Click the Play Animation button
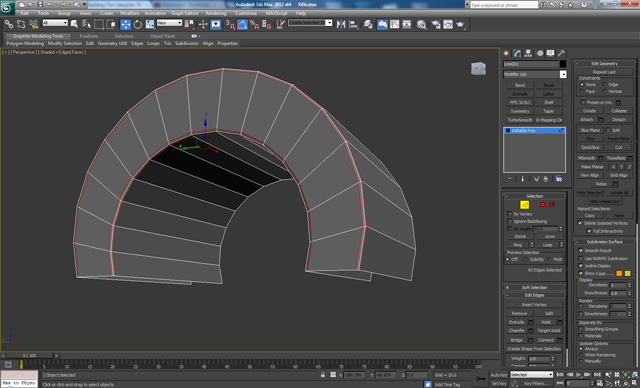Screen dimensions: 640x388 578,375
